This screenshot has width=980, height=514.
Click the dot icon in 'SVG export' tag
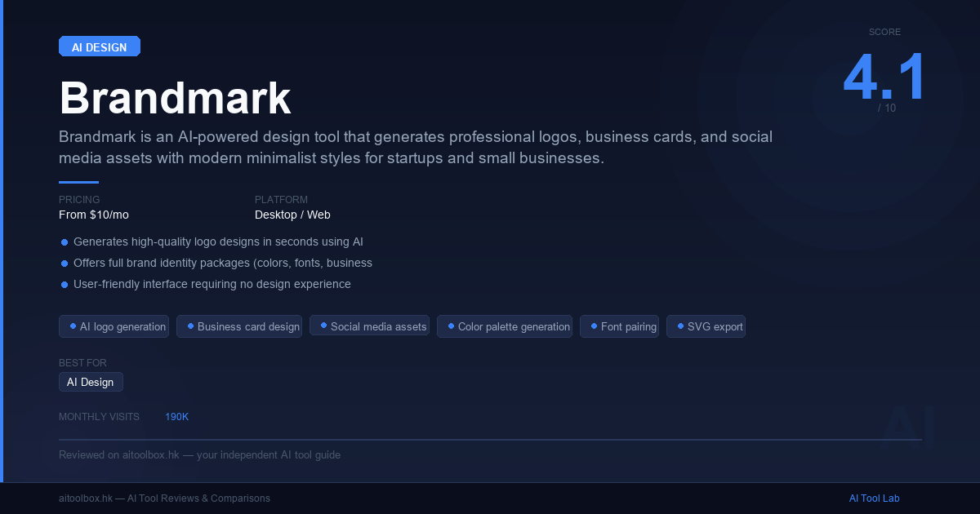coord(680,326)
